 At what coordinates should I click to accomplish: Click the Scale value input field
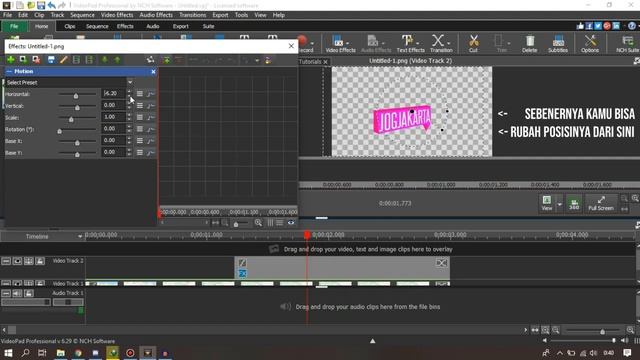click(113, 117)
